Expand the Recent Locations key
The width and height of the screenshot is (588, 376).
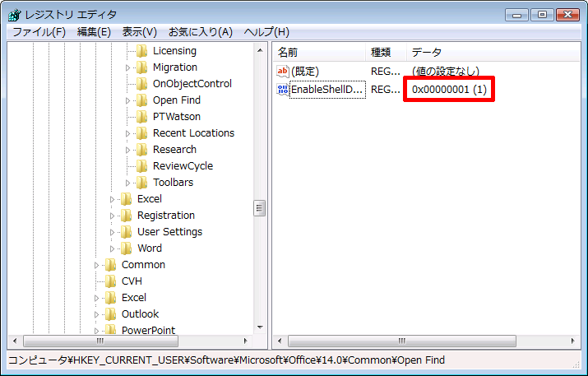click(127, 133)
